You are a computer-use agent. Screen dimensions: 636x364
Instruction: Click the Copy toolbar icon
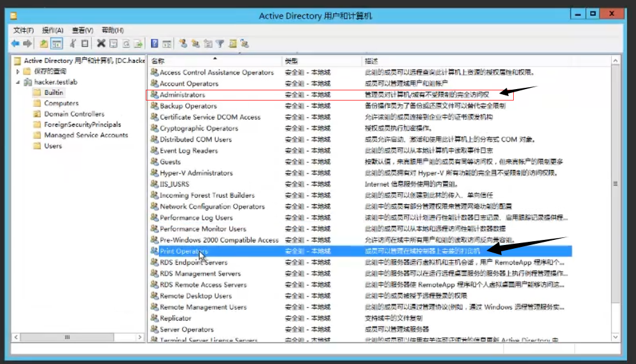click(x=85, y=43)
